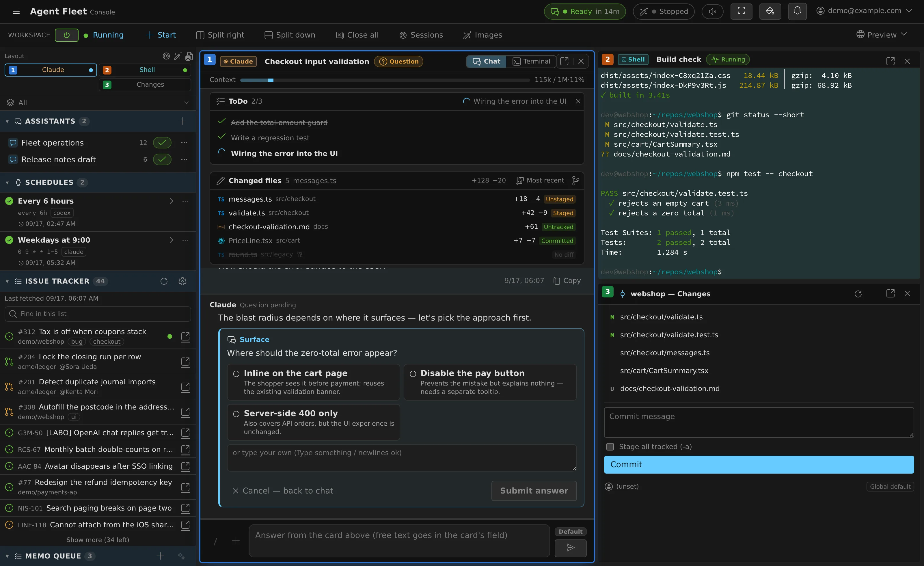Viewport: 924px width, 566px height.
Task: Enter fullscreen mode via header icon
Action: [x=742, y=11]
